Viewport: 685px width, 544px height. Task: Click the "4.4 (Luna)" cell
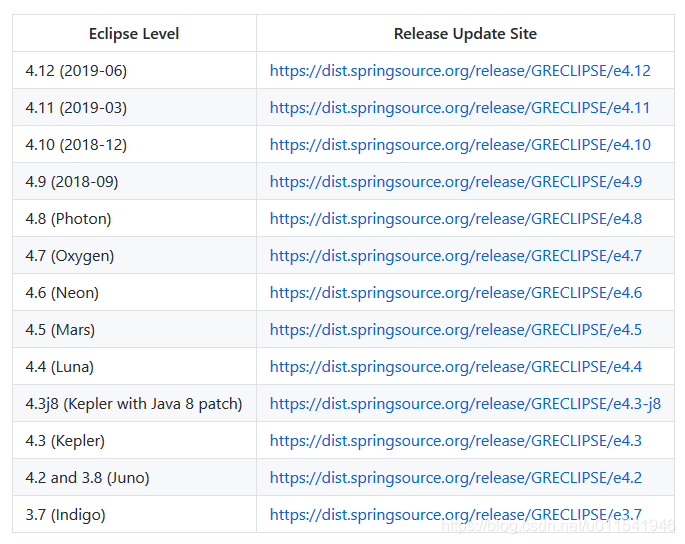pyautogui.click(x=135, y=367)
